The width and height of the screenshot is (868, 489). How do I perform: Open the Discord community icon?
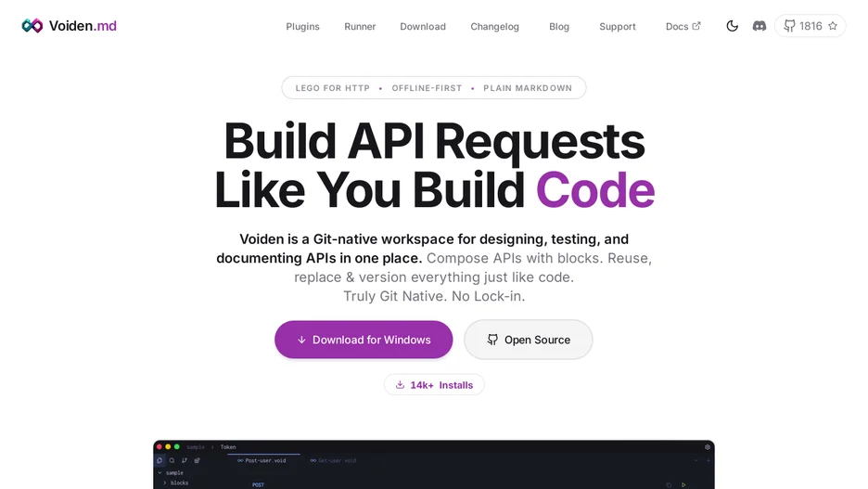(759, 26)
